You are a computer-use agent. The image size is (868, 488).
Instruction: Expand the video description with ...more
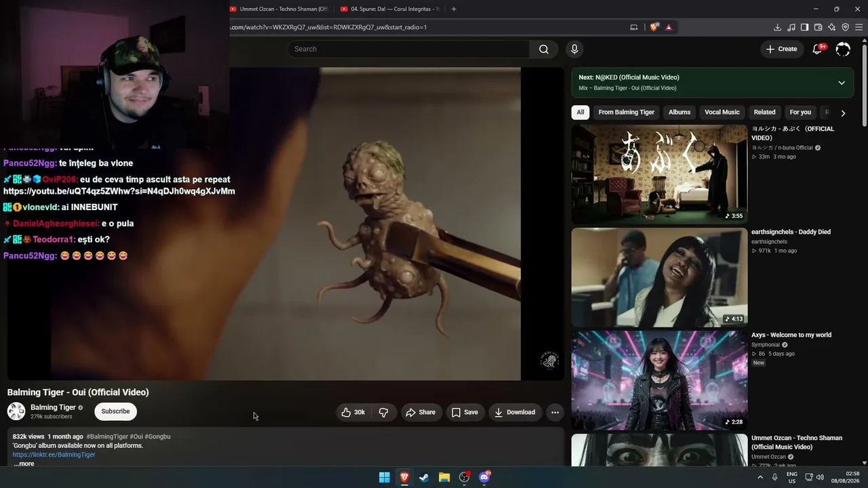click(24, 464)
